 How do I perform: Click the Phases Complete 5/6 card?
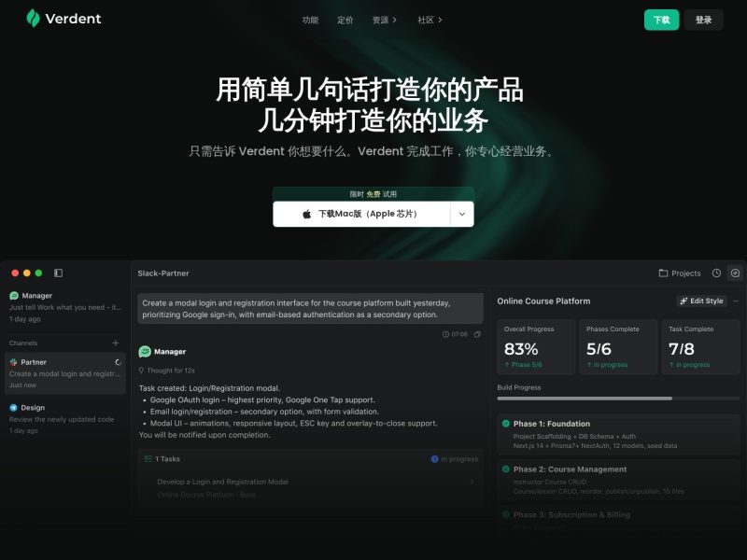pyautogui.click(x=618, y=346)
